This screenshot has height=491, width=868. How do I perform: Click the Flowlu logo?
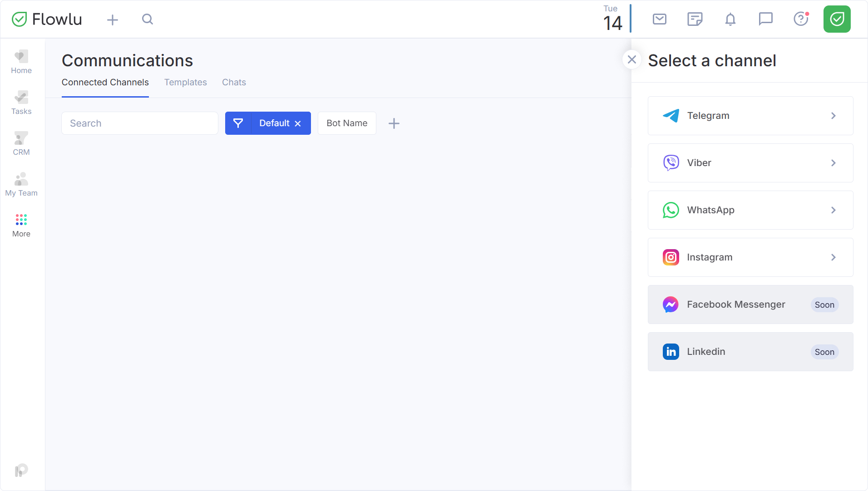[x=47, y=19]
